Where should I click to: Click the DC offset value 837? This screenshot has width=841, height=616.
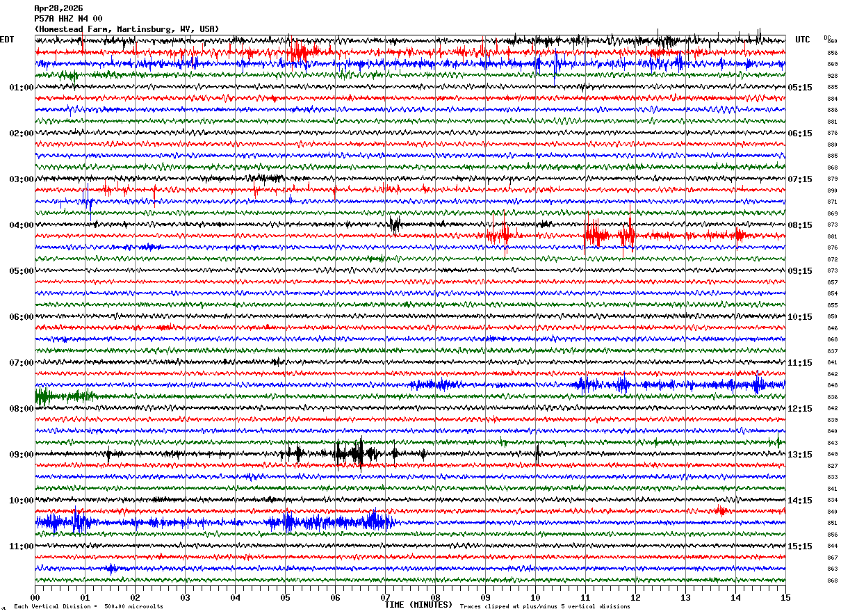pyautogui.click(x=832, y=351)
